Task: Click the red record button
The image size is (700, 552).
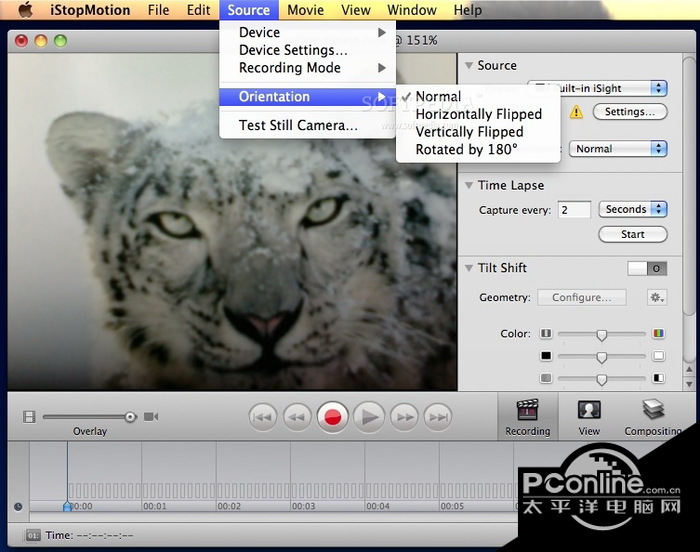Action: (332, 417)
